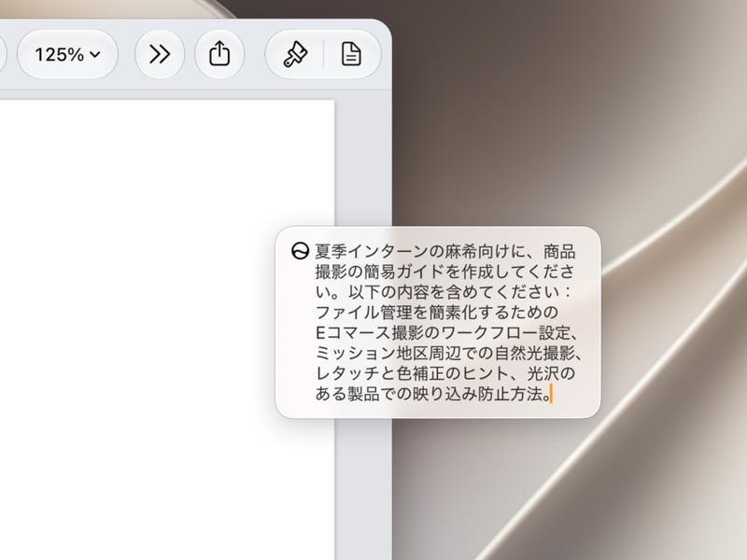The width and height of the screenshot is (747, 560).
Task: Open the Format paintbrush panel
Action: 295,54
